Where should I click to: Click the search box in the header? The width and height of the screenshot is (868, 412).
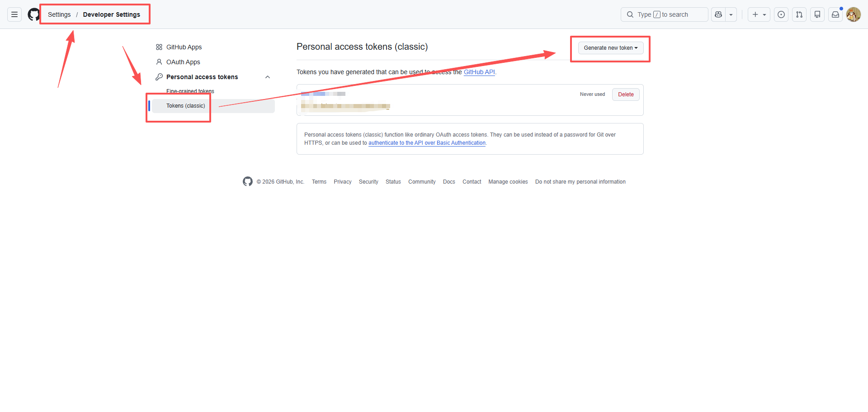[664, 14]
